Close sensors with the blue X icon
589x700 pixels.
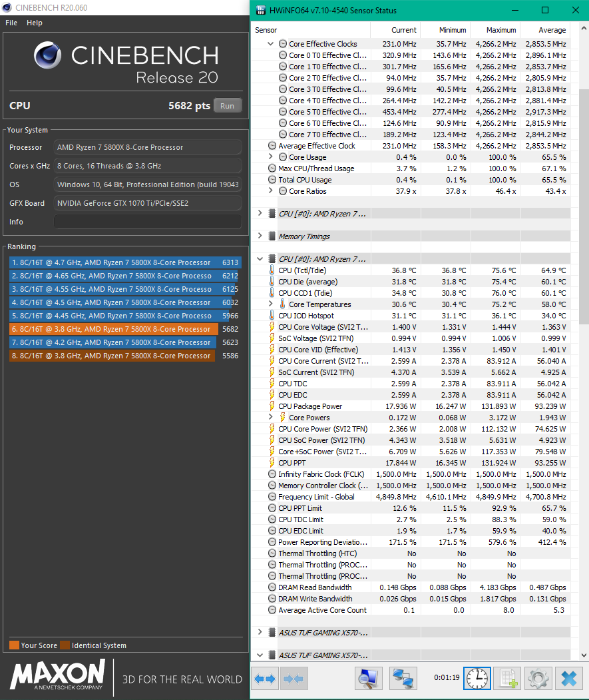(x=569, y=679)
